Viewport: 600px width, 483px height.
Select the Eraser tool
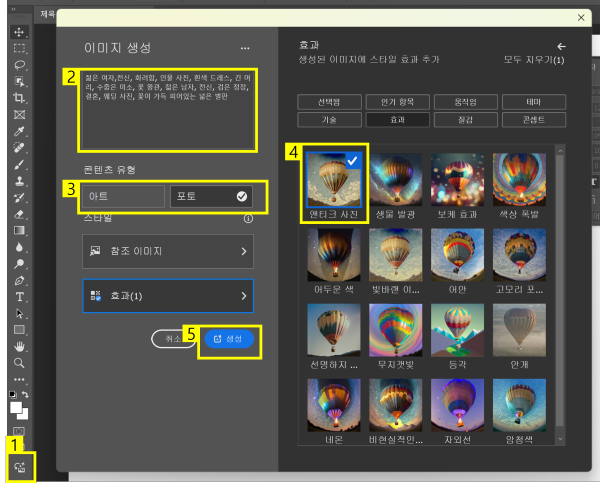(19, 214)
